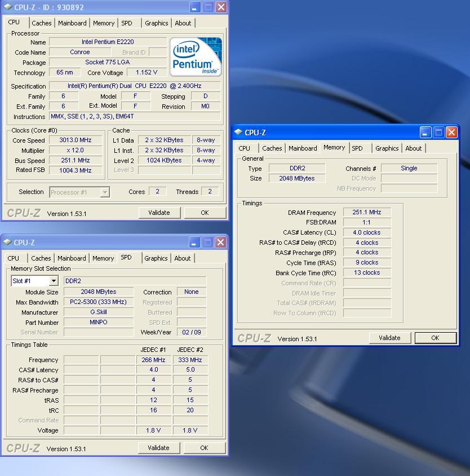The height and width of the screenshot is (476, 470).
Task: Click the Core Speed 3013.0 MHz value
Action: (76, 140)
